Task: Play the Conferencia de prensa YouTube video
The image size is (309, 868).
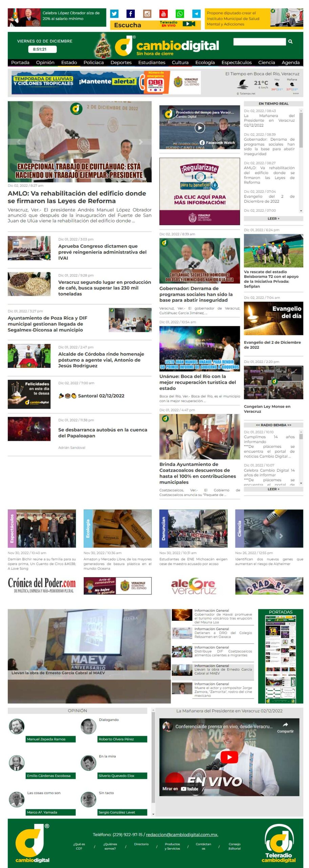Action: click(x=229, y=757)
